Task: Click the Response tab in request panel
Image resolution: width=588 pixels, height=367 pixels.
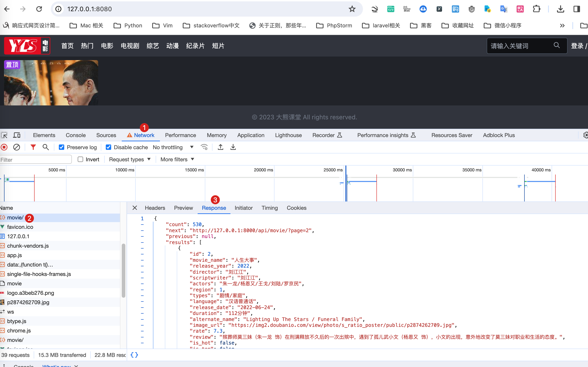Action: coord(214,208)
